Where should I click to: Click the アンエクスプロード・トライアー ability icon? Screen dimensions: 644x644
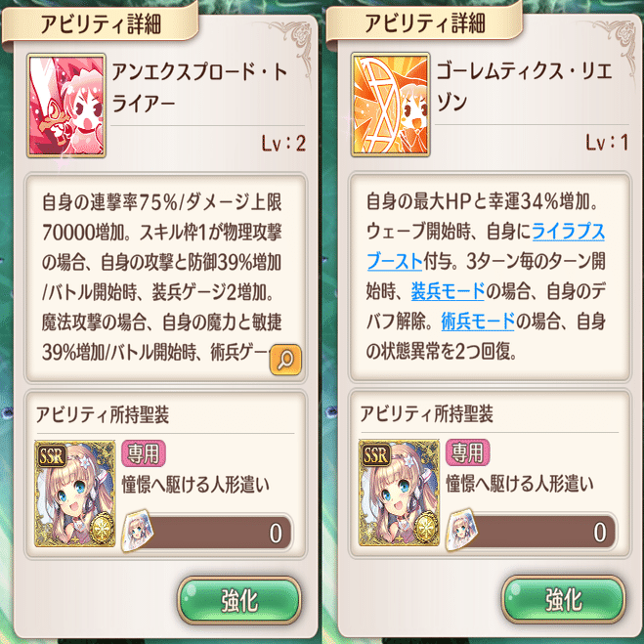click(66, 106)
